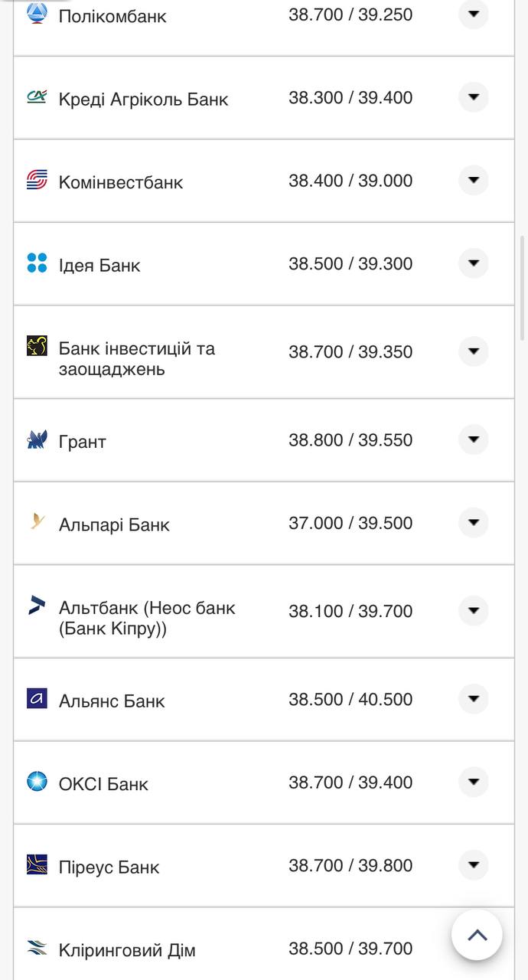528x980 pixels.
Task: Click the ОКСІ Банк round logo
Action: (37, 782)
